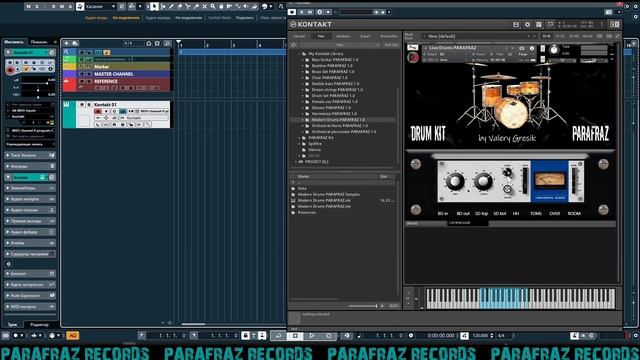Click the Kontakt browser refresh icon

point(293,45)
